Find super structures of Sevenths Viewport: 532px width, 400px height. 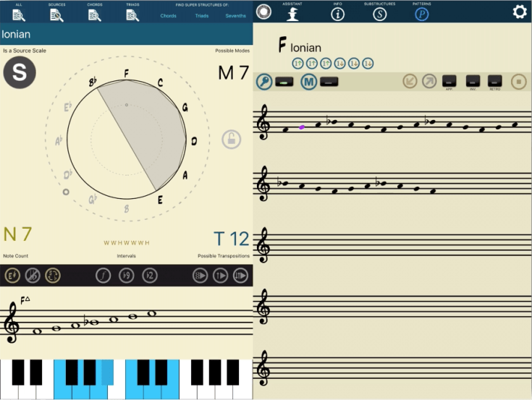point(235,15)
